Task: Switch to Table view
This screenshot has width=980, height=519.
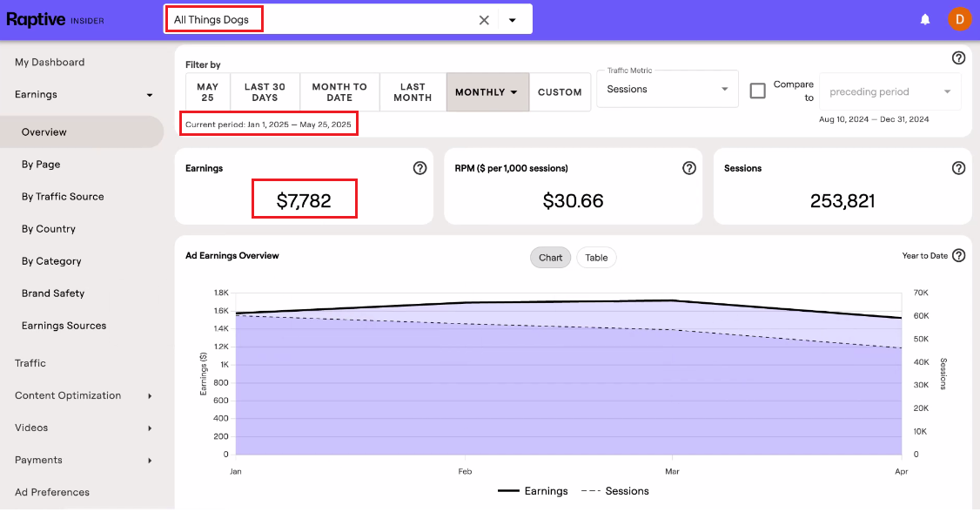Action: (x=596, y=258)
